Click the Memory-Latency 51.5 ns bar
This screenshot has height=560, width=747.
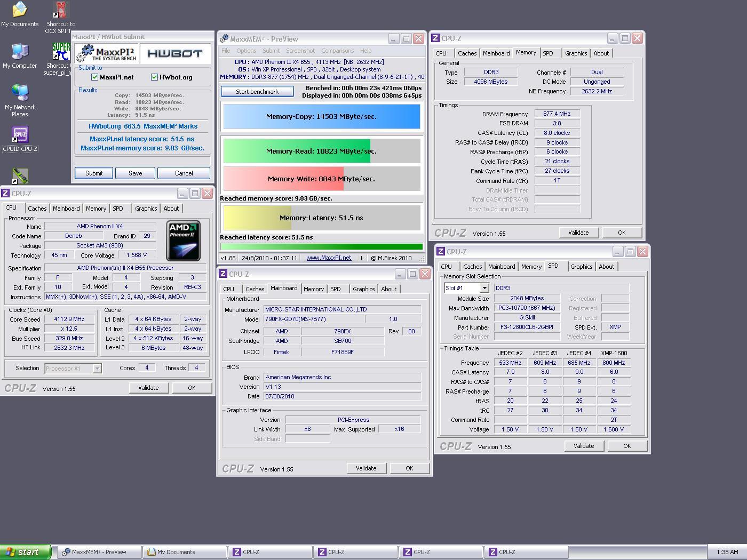(322, 218)
